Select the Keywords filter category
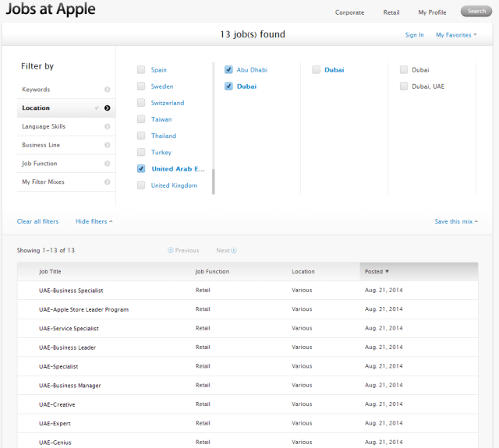499x448 pixels. tap(66, 90)
